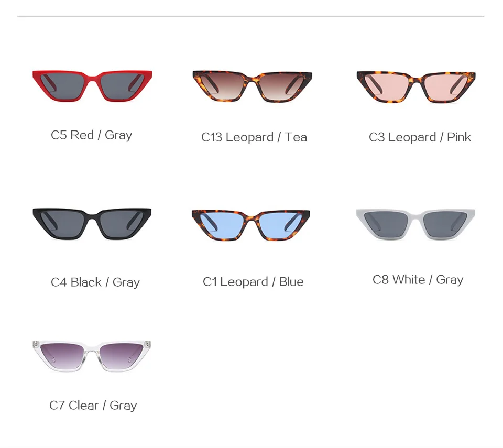Select the black frame gray lens sunglasses
Viewport: 503px width, 448px height.
92,224
